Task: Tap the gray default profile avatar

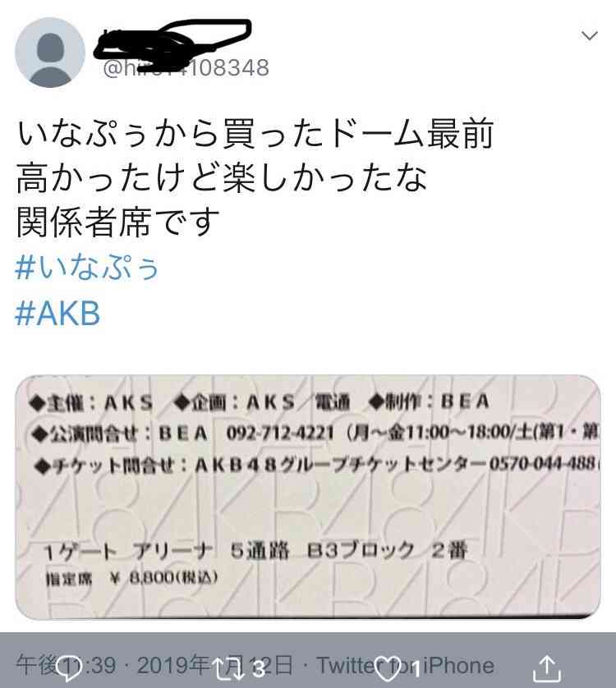Action: point(49,53)
